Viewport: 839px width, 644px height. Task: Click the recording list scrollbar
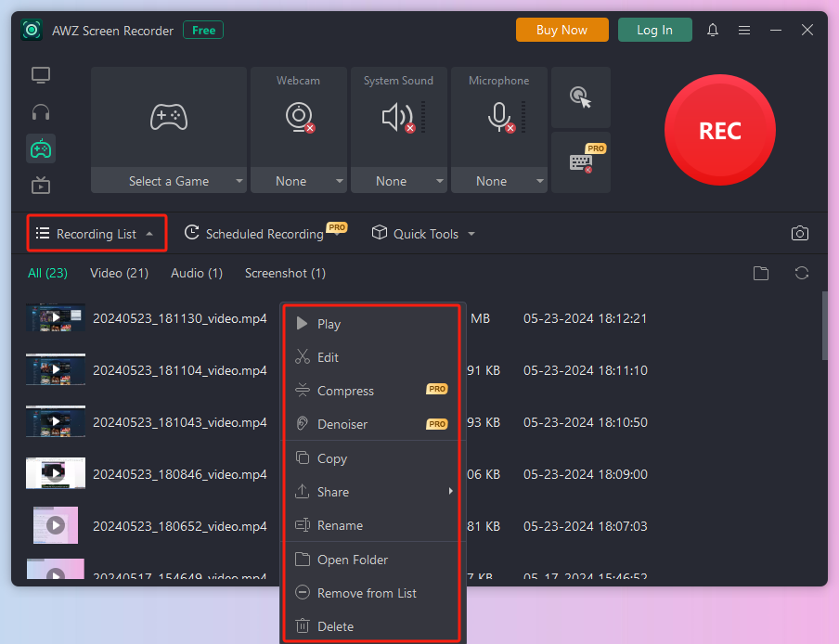pyautogui.click(x=824, y=326)
